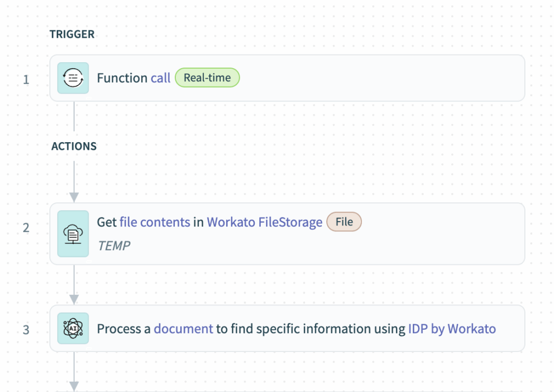Click the Workato FileStorage cloud icon
Image resolution: width=554 pixels, height=392 pixels.
tap(73, 234)
